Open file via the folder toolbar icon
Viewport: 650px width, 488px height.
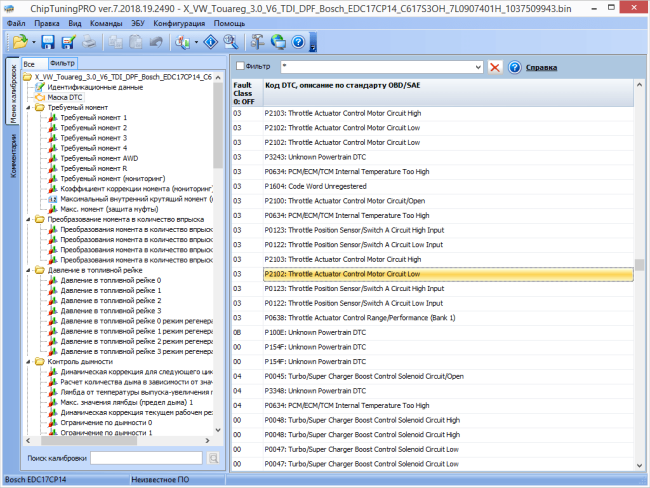click(x=19, y=42)
